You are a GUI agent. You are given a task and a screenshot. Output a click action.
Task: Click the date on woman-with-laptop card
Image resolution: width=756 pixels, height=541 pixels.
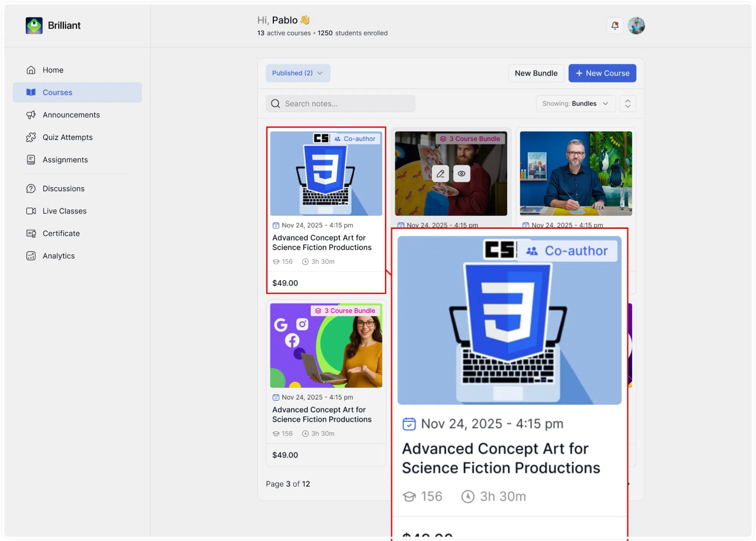click(x=317, y=397)
